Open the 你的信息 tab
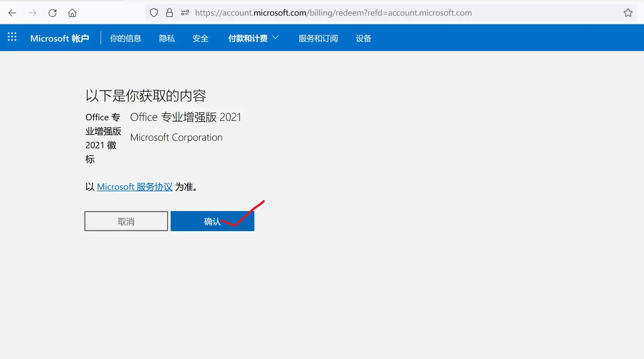Viewport: 644px width, 359px height. tap(126, 38)
